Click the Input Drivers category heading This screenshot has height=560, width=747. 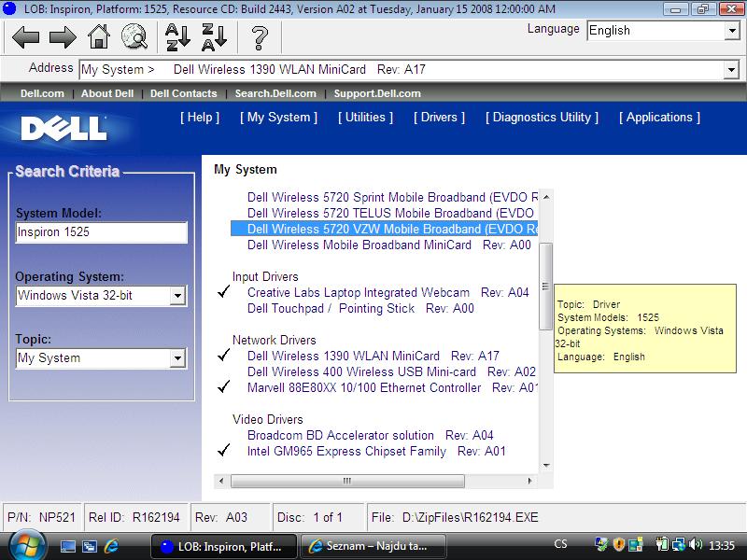point(265,276)
